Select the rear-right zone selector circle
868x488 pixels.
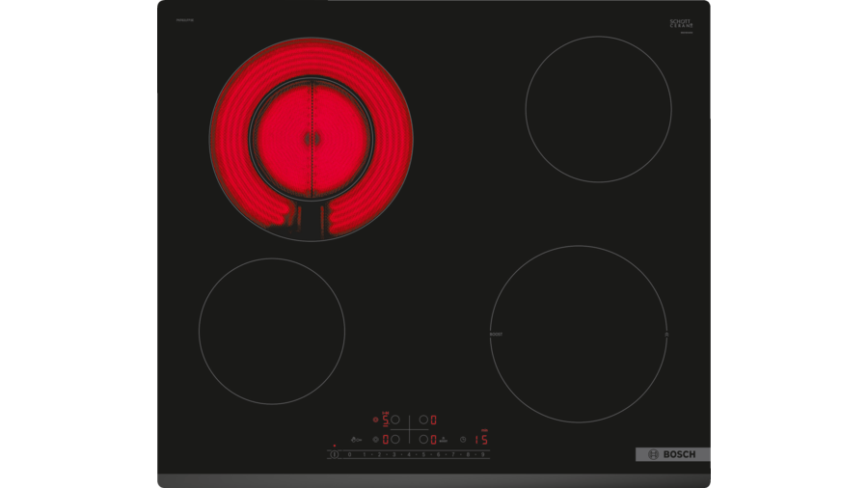coord(422,420)
